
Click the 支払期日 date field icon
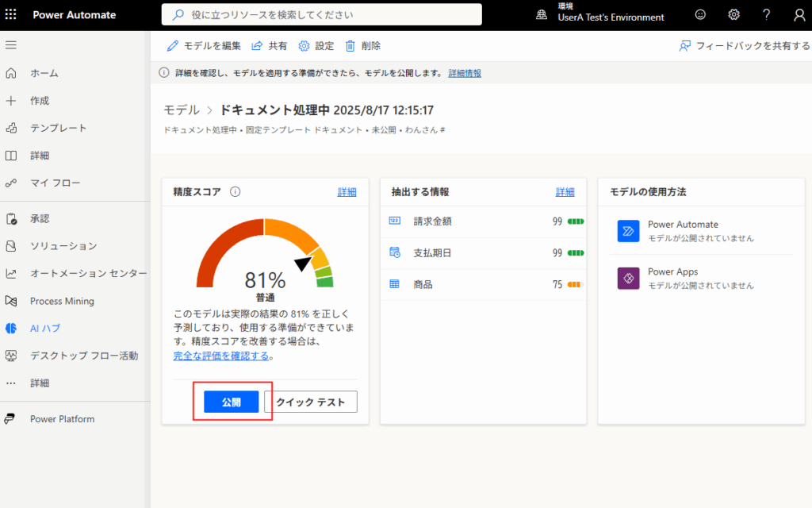395,252
